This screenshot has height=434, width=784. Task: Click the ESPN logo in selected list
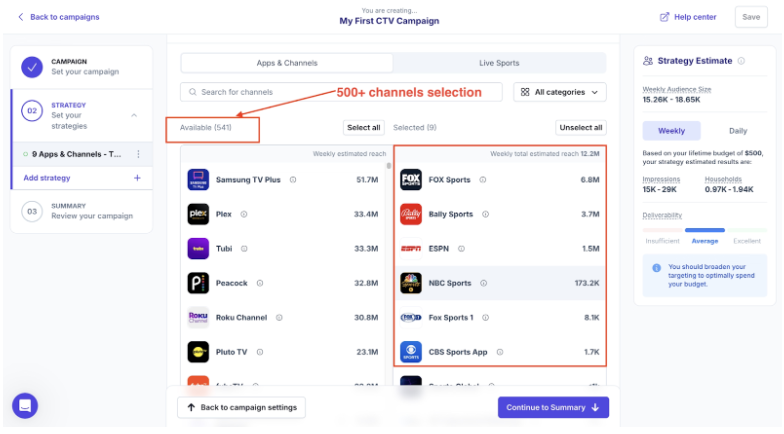click(x=411, y=248)
